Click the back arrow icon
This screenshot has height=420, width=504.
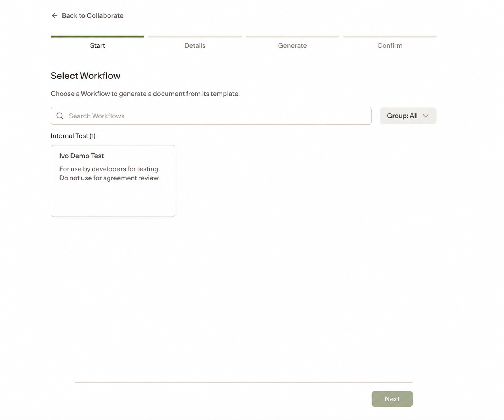coord(55,15)
